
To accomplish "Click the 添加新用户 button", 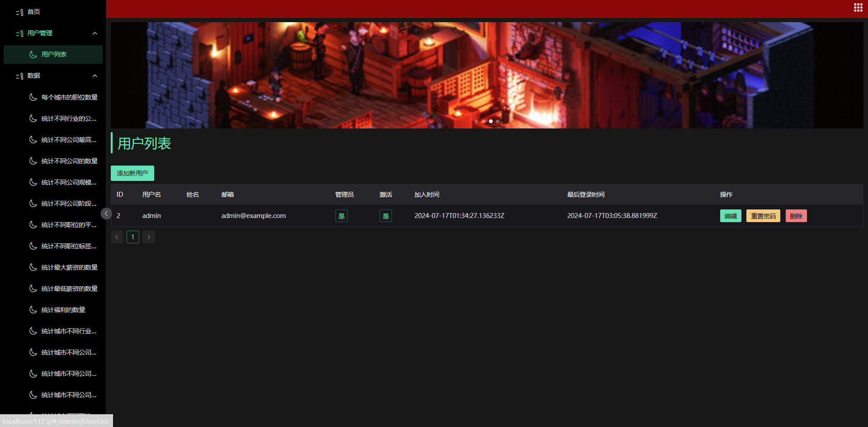I will click(x=132, y=173).
